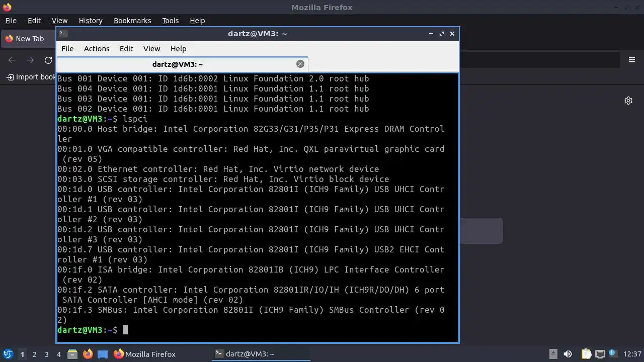Open Firefox Bookmarks menu
This screenshot has height=362, width=644.
(x=132, y=21)
